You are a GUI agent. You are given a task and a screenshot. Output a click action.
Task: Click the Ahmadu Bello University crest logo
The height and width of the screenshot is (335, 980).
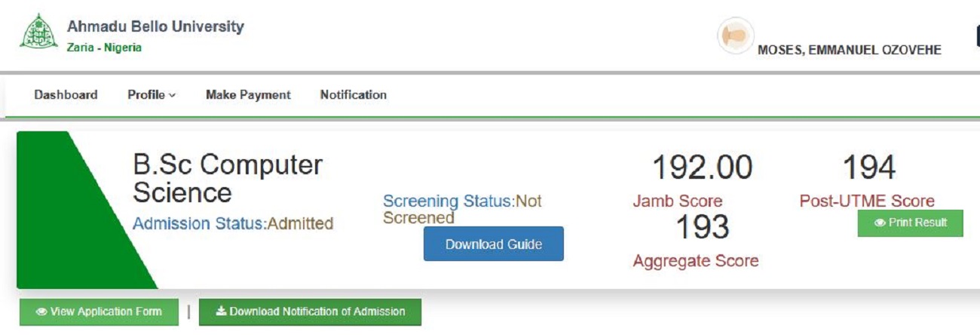pyautogui.click(x=32, y=32)
